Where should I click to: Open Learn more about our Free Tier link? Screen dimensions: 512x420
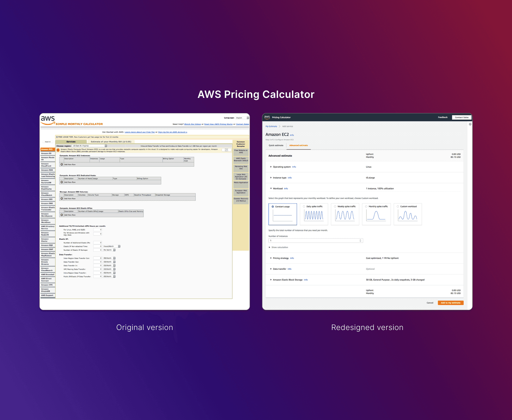pyautogui.click(x=140, y=132)
